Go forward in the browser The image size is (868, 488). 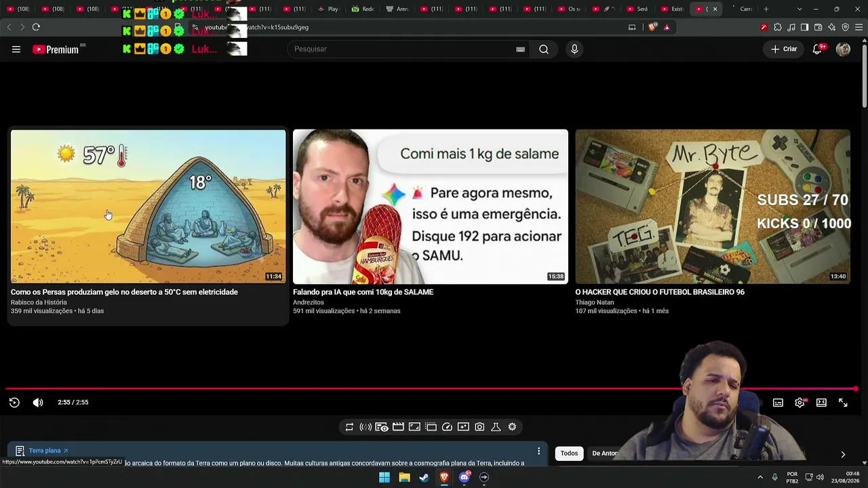coord(22,27)
